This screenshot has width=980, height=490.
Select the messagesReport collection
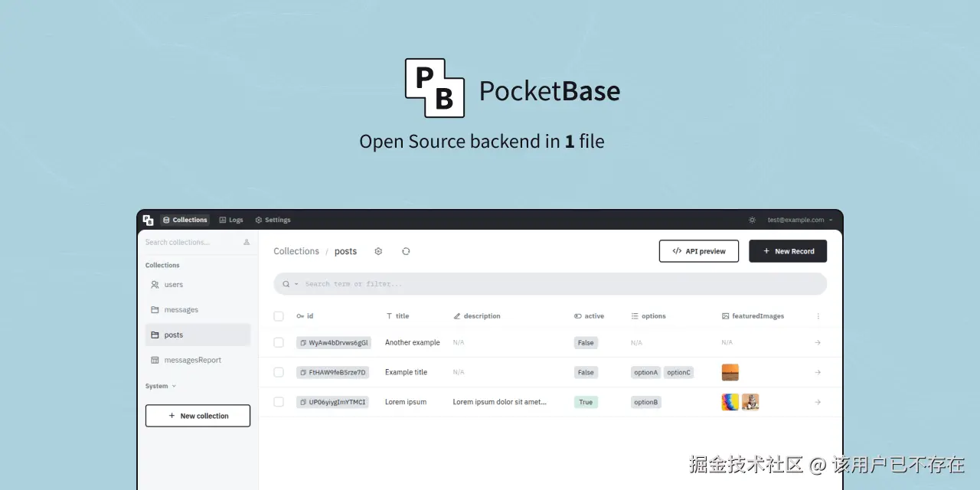(x=198, y=360)
